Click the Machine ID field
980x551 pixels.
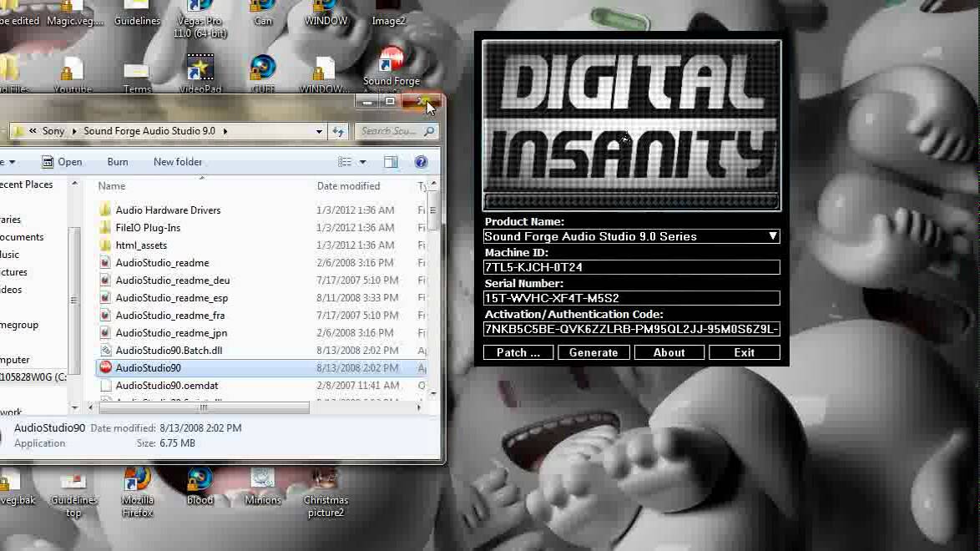click(631, 267)
